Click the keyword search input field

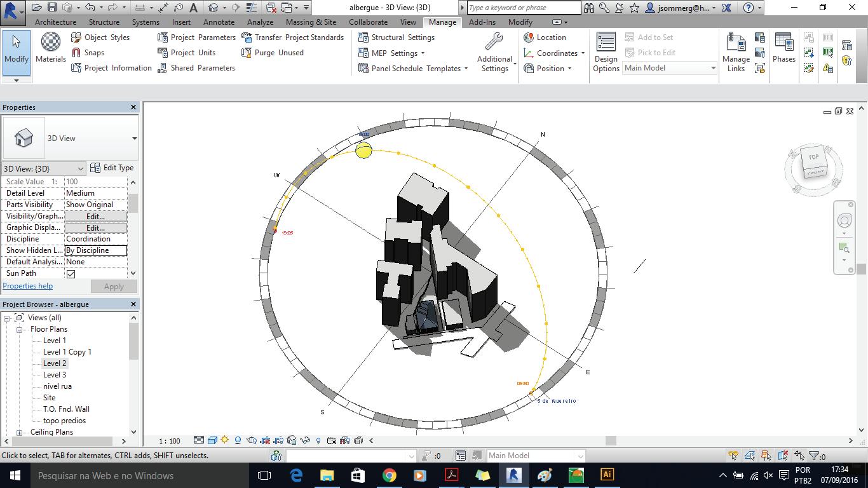[524, 8]
